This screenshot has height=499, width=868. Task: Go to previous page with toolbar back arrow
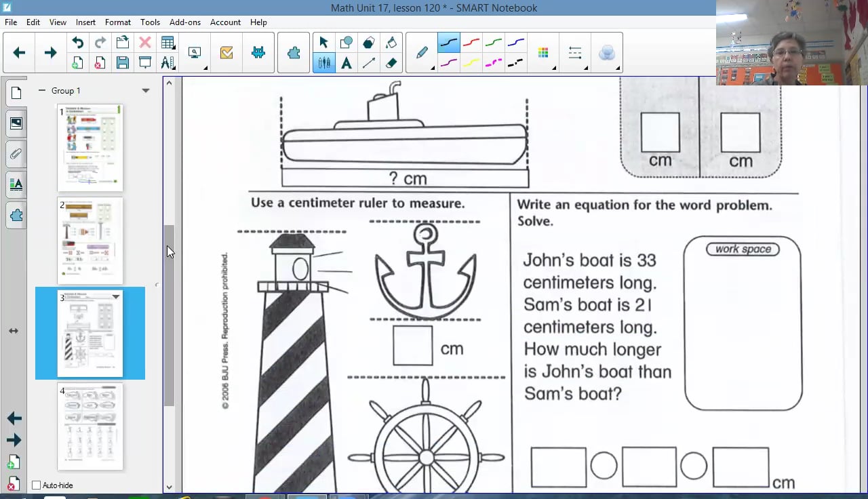19,52
